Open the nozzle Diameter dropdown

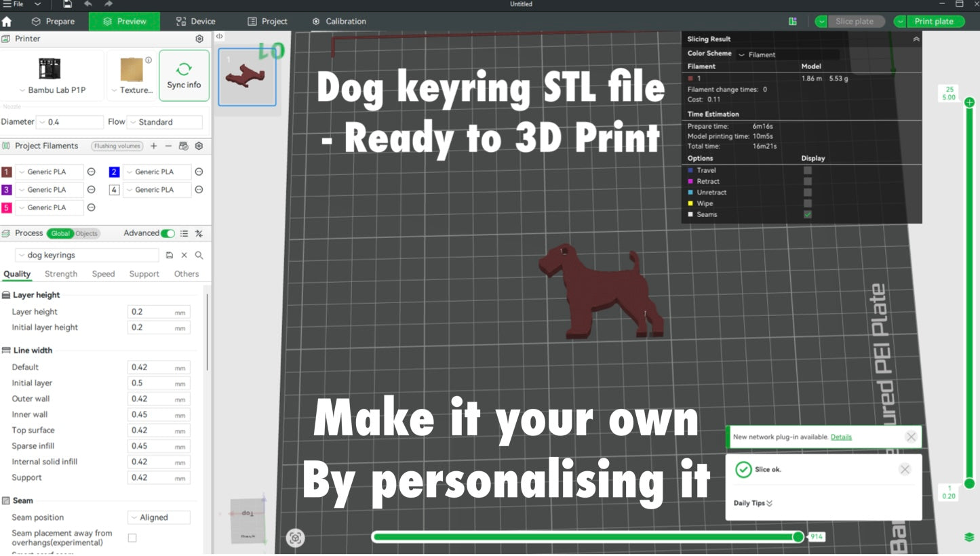71,122
